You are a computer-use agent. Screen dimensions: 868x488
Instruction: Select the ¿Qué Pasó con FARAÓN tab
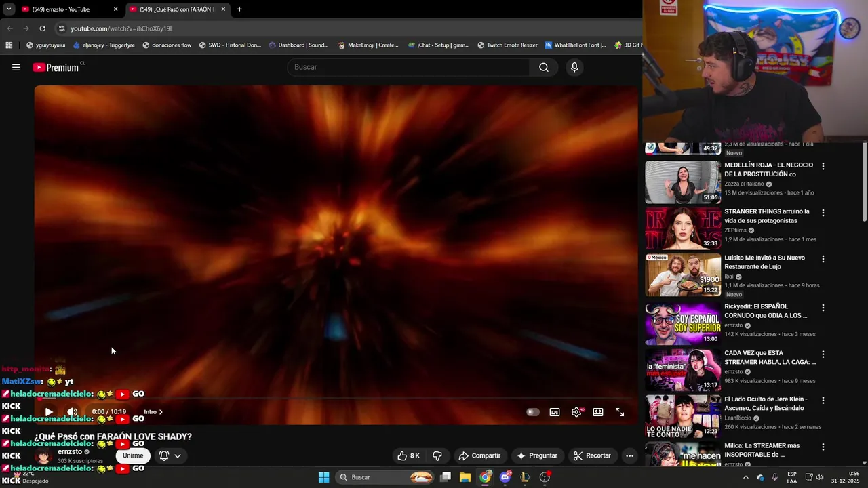[178, 9]
